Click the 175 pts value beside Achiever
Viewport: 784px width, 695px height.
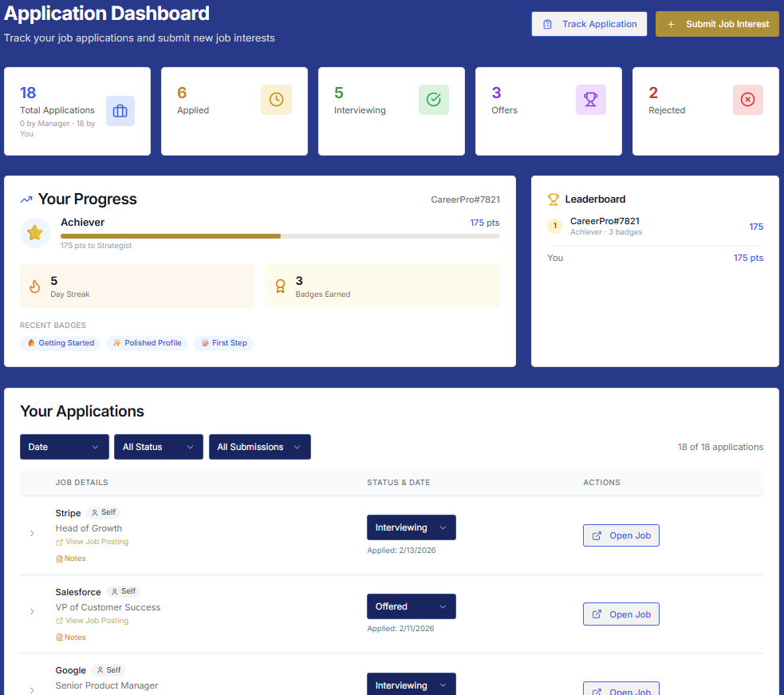pos(484,223)
